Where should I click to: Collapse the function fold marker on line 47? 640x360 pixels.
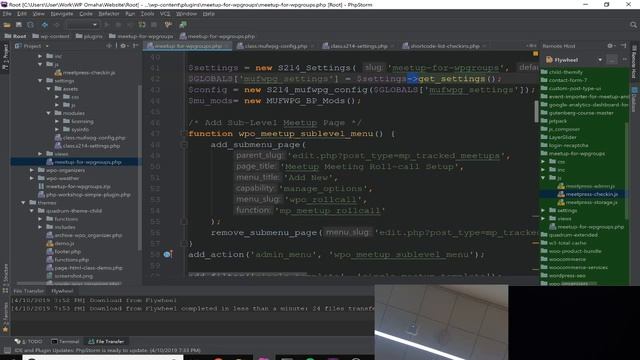(184, 133)
